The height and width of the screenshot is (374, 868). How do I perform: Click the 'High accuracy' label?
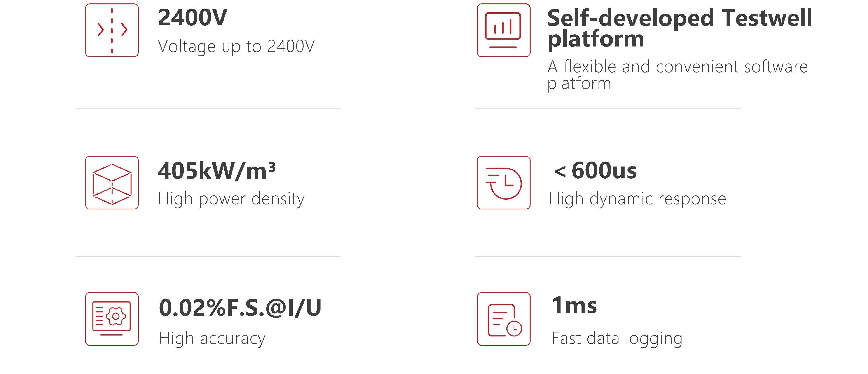[x=212, y=338]
